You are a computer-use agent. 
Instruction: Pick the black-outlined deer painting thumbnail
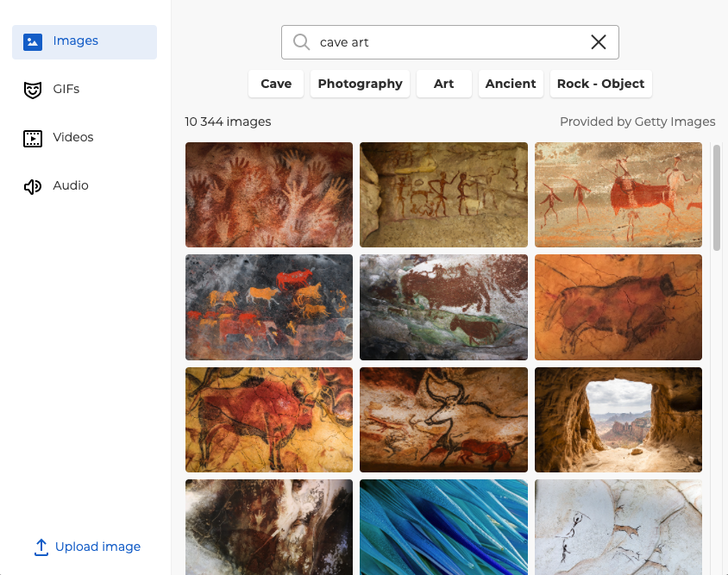[x=444, y=420]
